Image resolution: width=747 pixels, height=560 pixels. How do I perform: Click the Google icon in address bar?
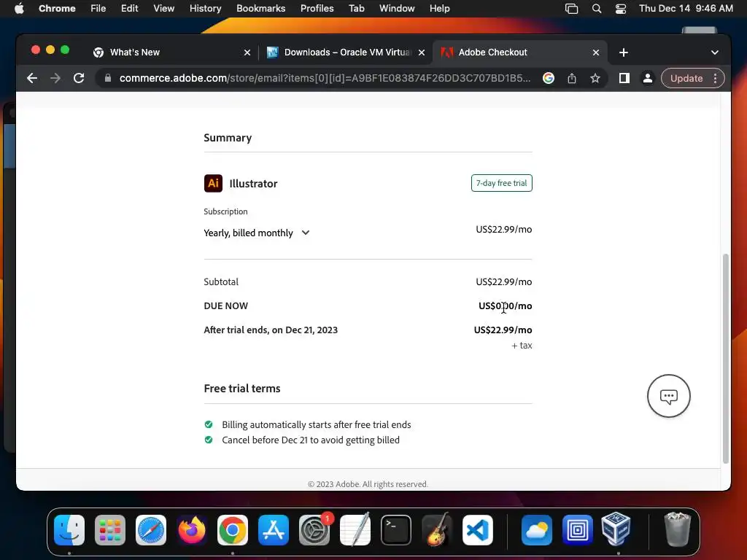pyautogui.click(x=549, y=78)
